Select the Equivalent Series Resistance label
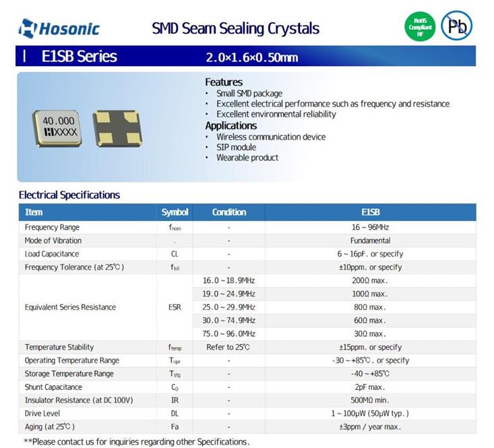The height and width of the screenshot is (448, 494). click(x=70, y=307)
